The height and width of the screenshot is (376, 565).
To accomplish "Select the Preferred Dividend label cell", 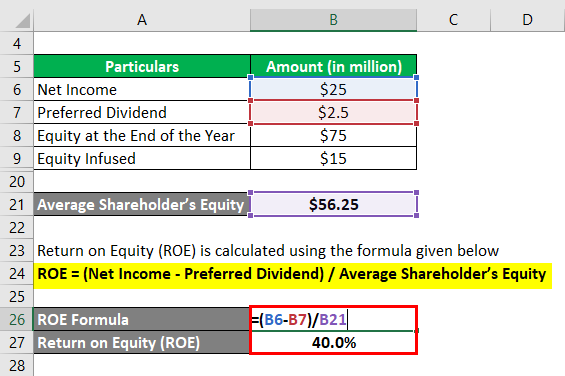I will coord(142,113).
